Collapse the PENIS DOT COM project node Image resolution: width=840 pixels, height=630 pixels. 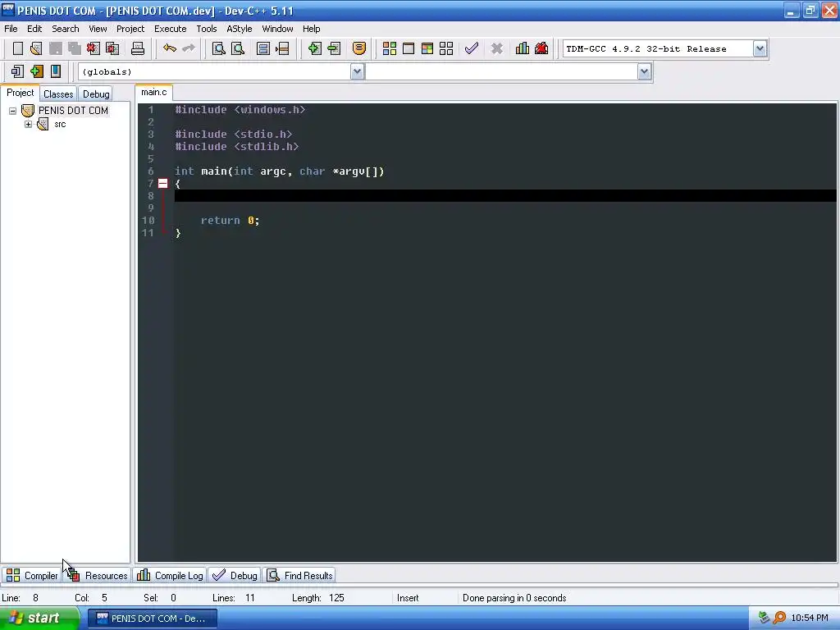pyautogui.click(x=13, y=111)
